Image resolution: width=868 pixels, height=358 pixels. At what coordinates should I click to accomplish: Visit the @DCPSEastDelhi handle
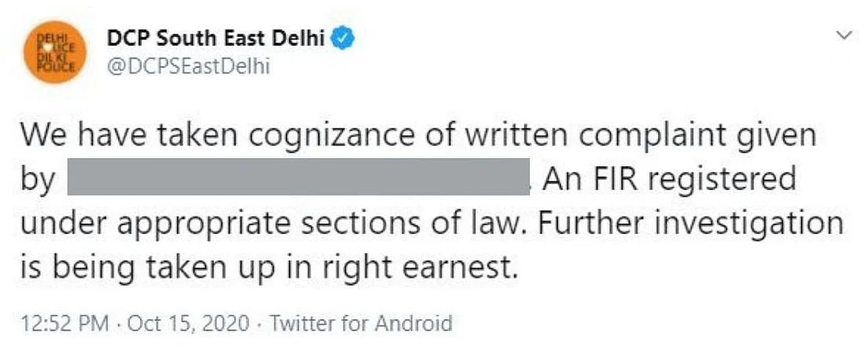pos(187,68)
